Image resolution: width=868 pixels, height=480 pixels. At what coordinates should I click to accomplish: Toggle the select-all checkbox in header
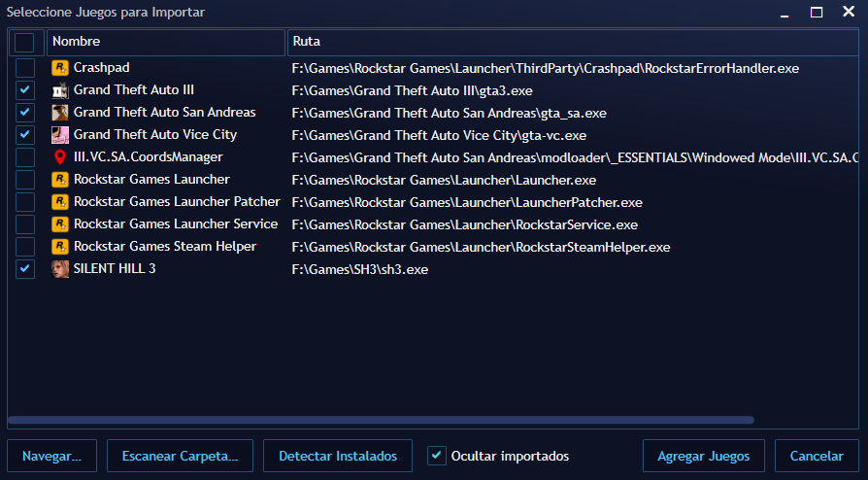coord(24,42)
